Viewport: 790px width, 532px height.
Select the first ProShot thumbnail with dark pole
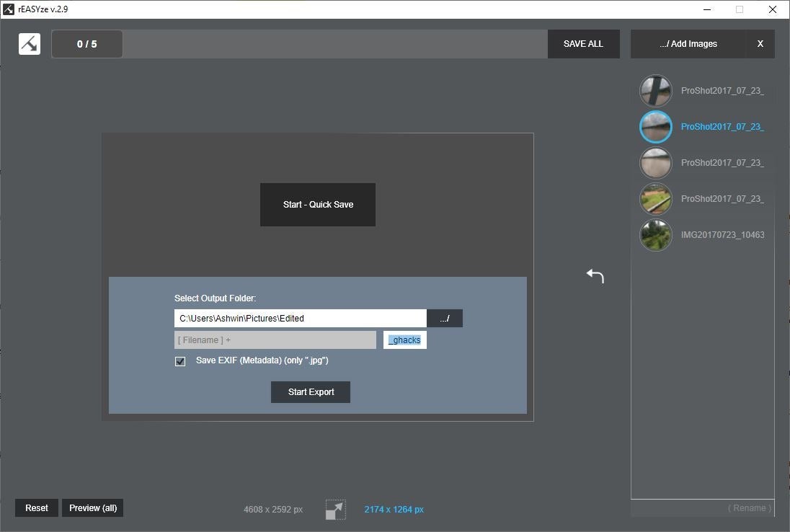pyautogui.click(x=655, y=91)
